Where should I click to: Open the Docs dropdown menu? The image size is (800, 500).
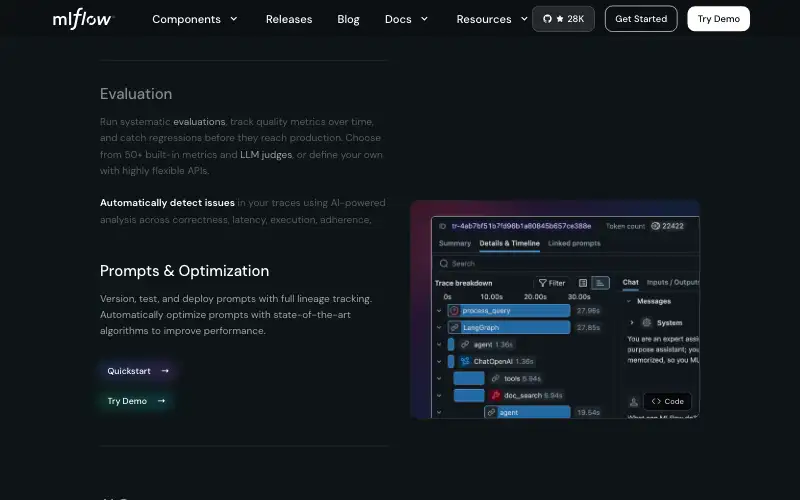(406, 19)
